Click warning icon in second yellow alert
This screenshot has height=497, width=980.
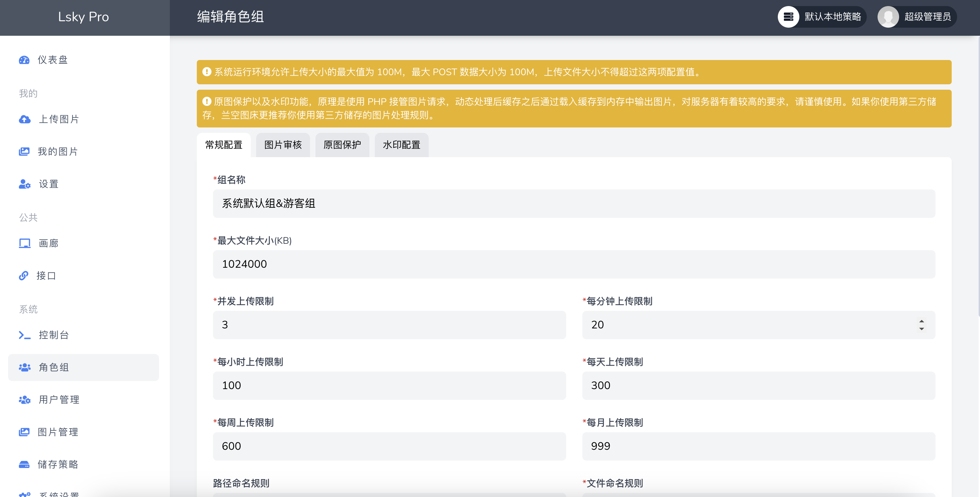[207, 101]
